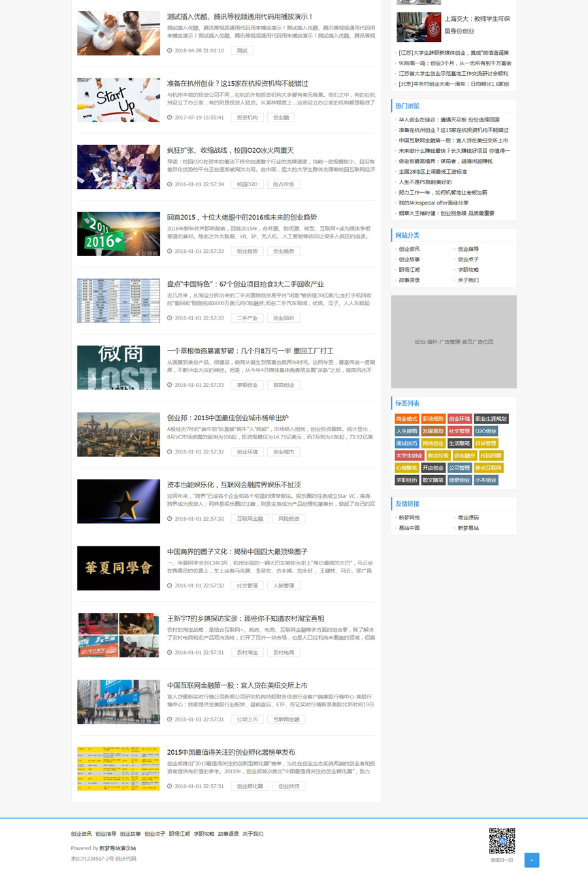Open the Start Up article thumbnail

(118, 100)
